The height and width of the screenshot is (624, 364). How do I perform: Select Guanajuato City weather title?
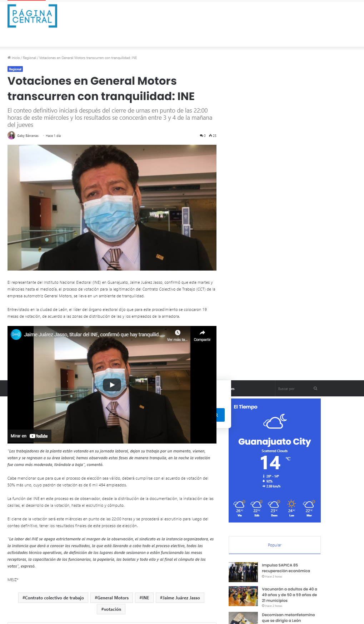click(x=275, y=442)
